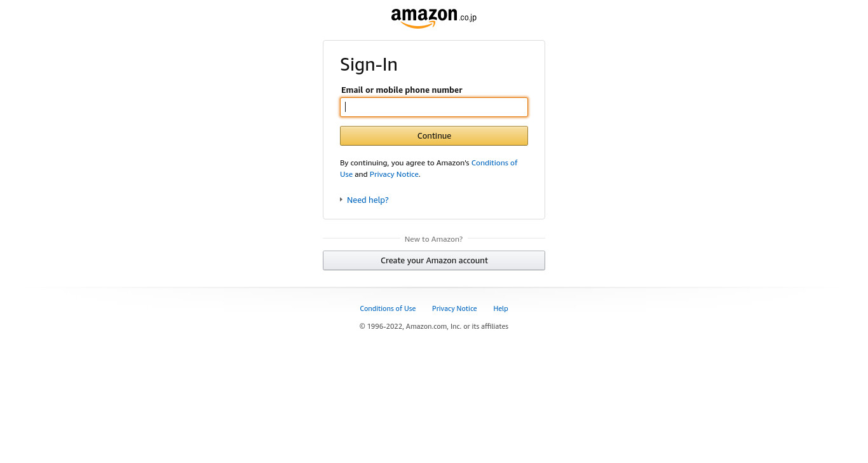
Task: Click the copyright 1996-2022 Amazon.com text
Action: tap(434, 326)
